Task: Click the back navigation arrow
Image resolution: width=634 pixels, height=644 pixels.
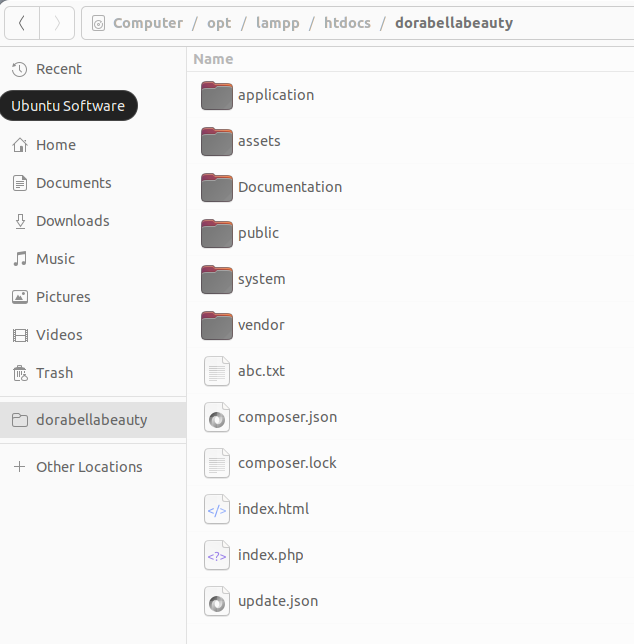Action: (22, 22)
